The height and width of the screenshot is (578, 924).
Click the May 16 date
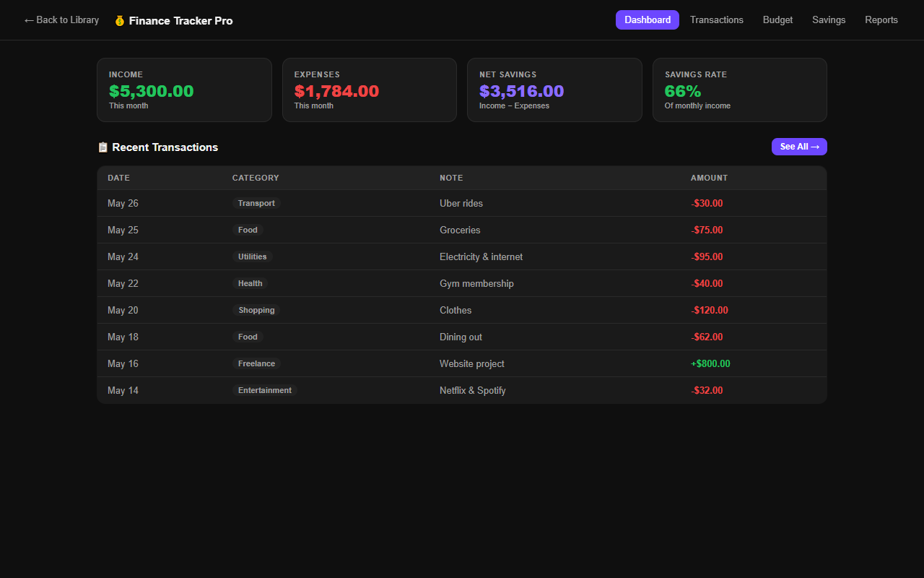coord(123,363)
